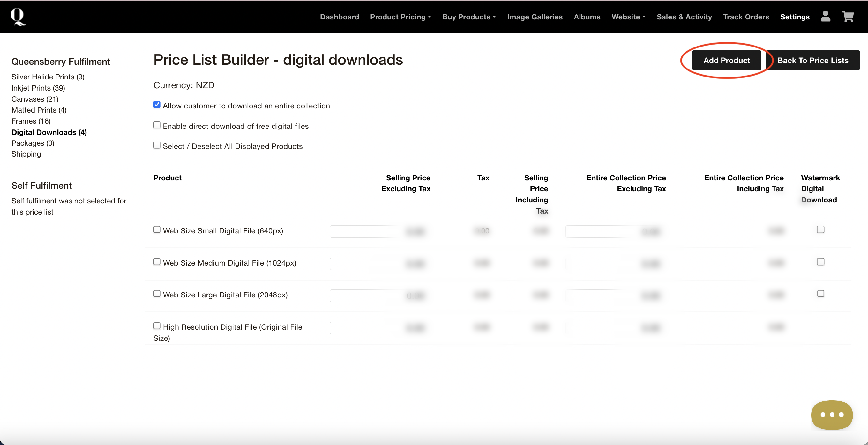The height and width of the screenshot is (445, 868).
Task: Open Sales & Activity menu item
Action: 684,17
